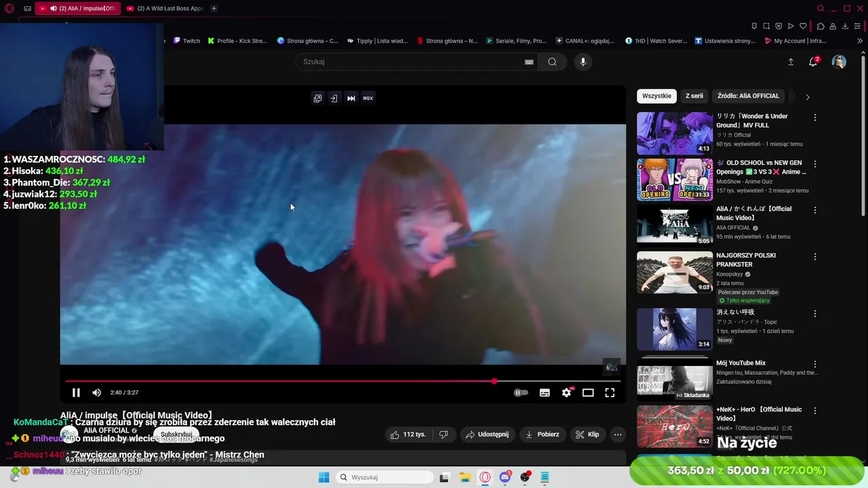This screenshot has height=488, width=868.
Task: Select the Z serii filter chip
Action: pos(694,96)
